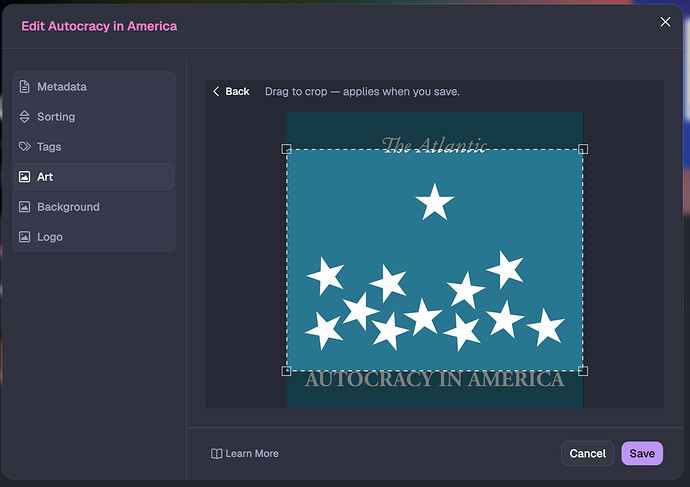Click the Learn More book icon
This screenshot has height=487, width=690.
(x=217, y=454)
